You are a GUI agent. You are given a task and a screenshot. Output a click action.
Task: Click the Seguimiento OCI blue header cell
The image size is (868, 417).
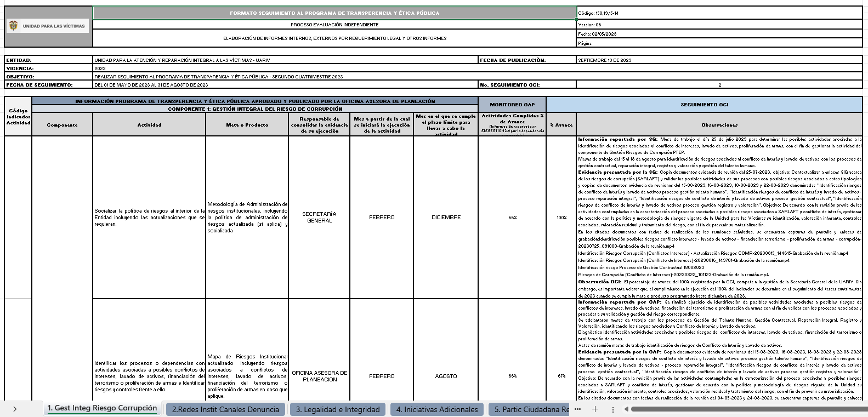point(704,105)
